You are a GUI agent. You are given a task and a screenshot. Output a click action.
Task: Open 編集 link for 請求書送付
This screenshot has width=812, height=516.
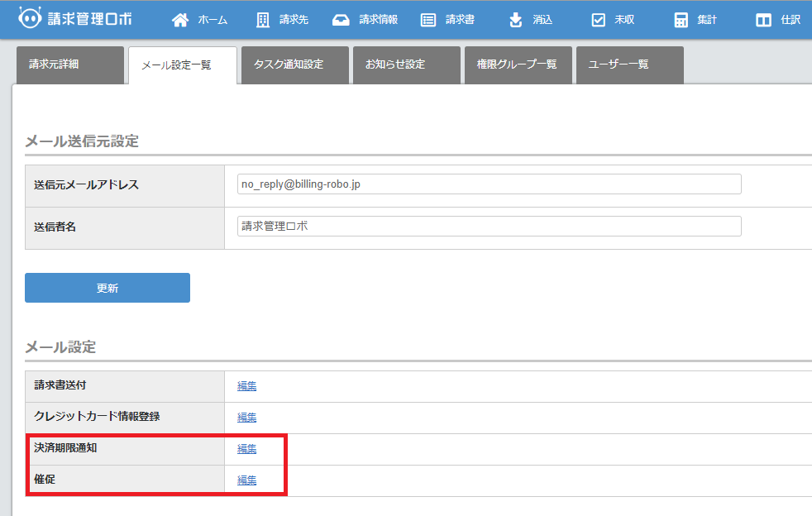246,386
